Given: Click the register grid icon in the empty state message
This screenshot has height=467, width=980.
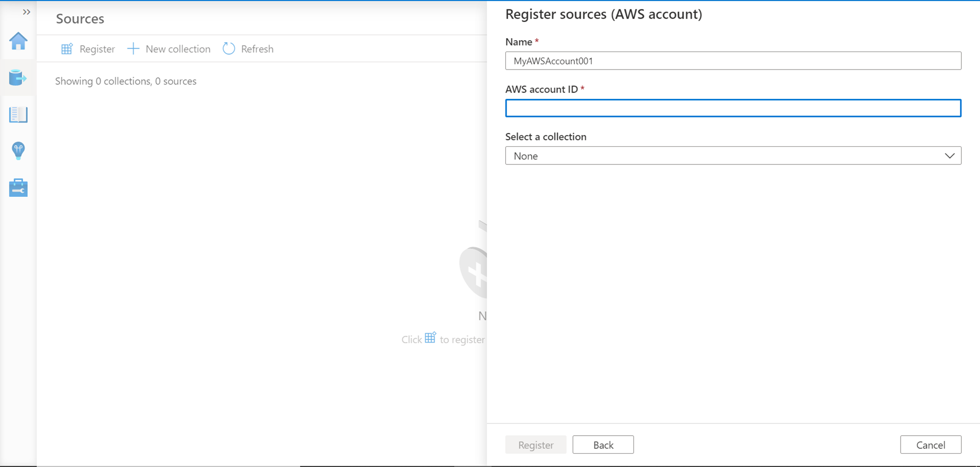Looking at the screenshot, I should click(x=430, y=338).
